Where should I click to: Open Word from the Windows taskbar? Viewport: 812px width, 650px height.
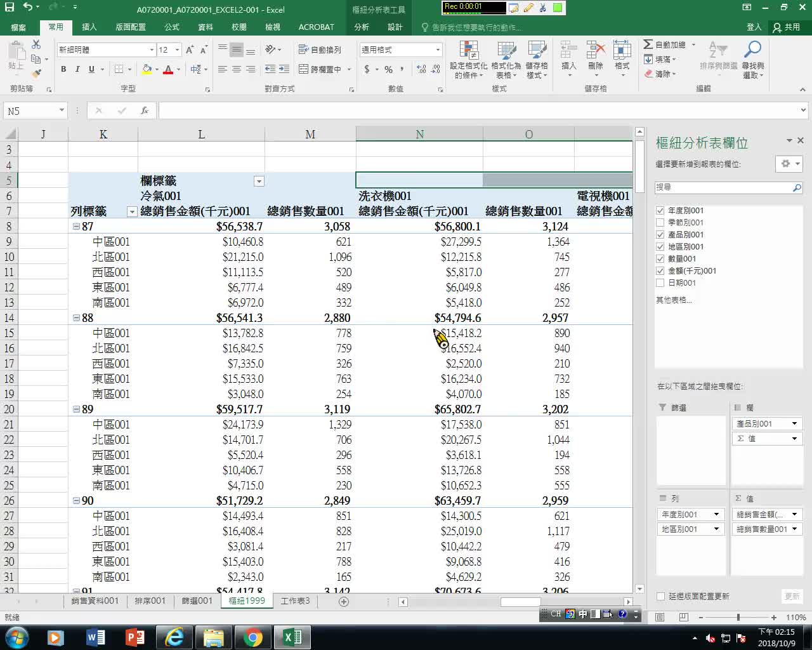coord(96,637)
